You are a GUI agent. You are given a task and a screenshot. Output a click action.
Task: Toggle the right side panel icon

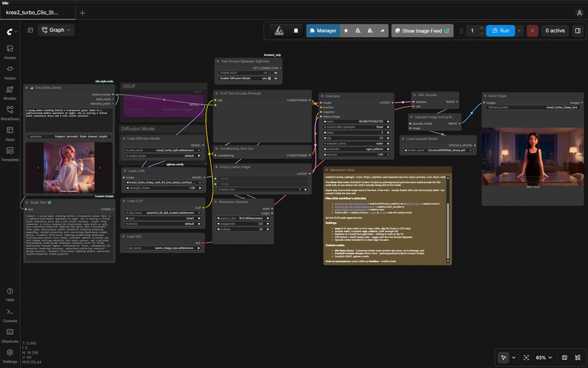pyautogui.click(x=578, y=31)
